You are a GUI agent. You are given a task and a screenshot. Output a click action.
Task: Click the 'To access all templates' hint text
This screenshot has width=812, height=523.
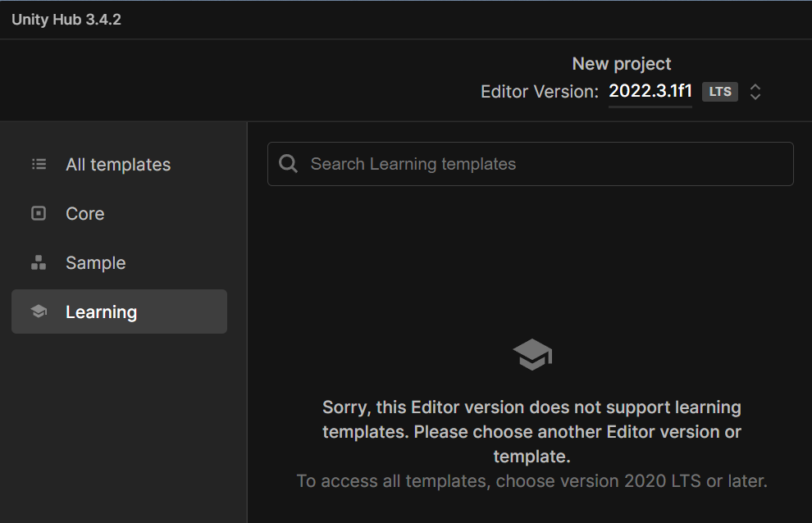point(531,481)
